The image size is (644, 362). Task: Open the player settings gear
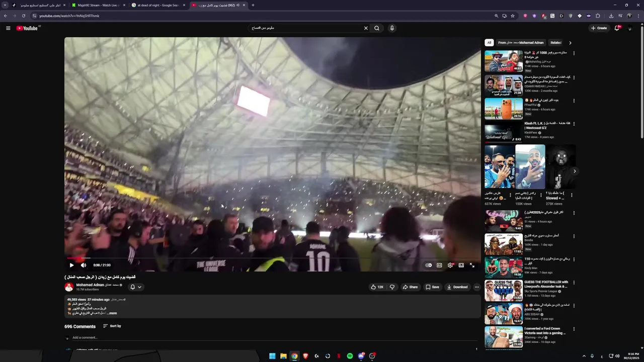tap(450, 265)
